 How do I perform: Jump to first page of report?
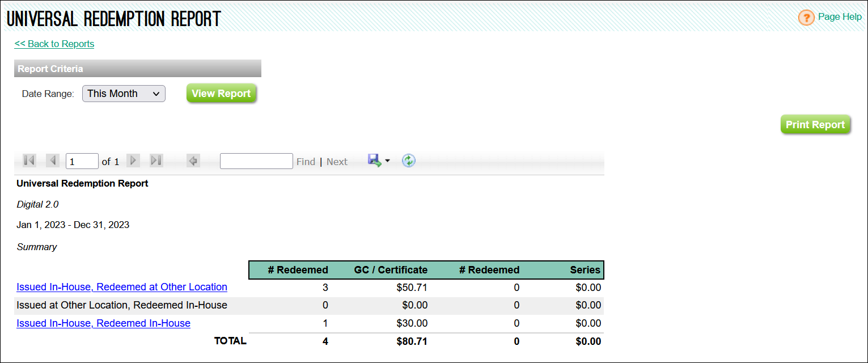click(x=29, y=161)
